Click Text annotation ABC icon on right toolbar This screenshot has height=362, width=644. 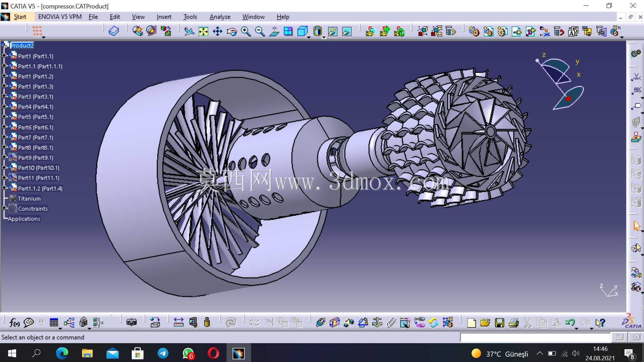click(x=636, y=91)
